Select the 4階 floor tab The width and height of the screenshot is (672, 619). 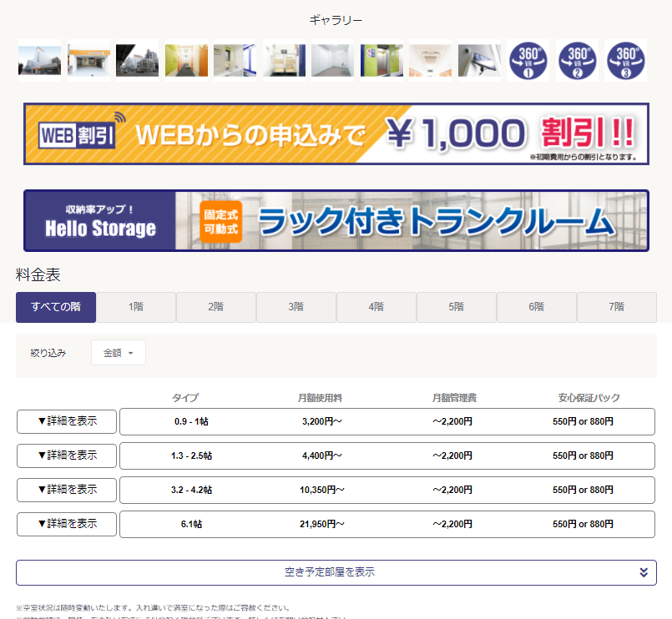pos(376,307)
